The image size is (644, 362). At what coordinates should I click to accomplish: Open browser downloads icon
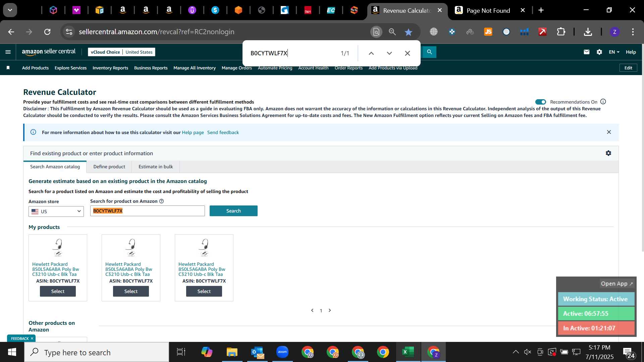(588, 32)
